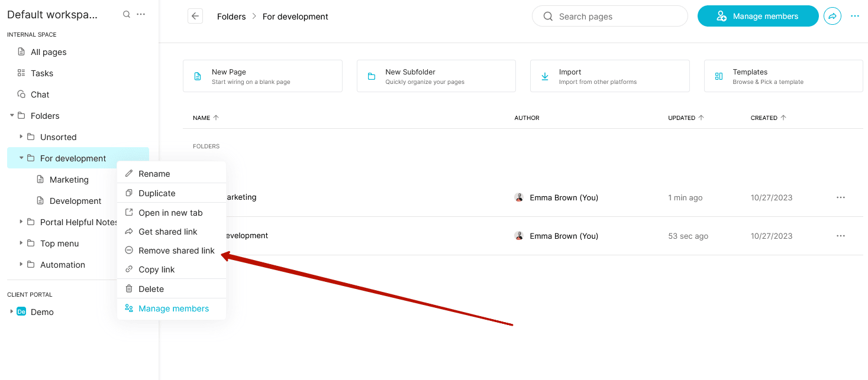Image resolution: width=868 pixels, height=380 pixels.
Task: Expand the Unsorted folder arrow
Action: (x=21, y=137)
